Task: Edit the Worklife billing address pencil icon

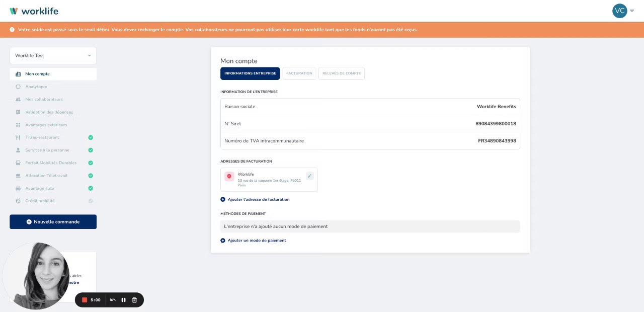Action: pyautogui.click(x=309, y=176)
